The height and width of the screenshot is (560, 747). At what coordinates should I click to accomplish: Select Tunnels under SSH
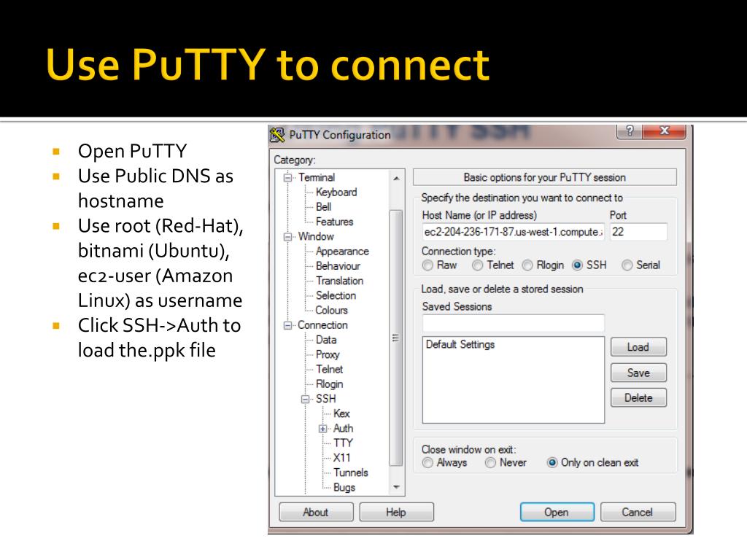tap(351, 472)
